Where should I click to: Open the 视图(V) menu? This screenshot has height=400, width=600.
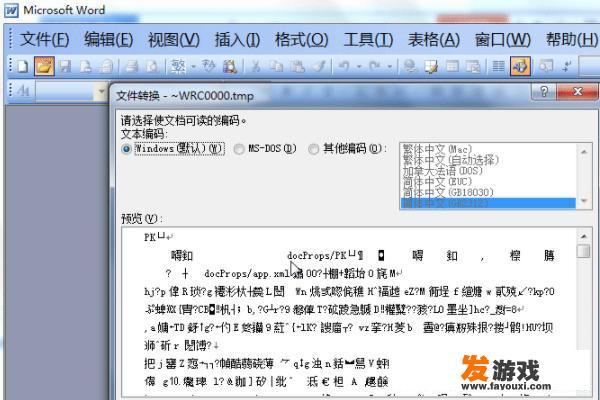pyautogui.click(x=174, y=39)
